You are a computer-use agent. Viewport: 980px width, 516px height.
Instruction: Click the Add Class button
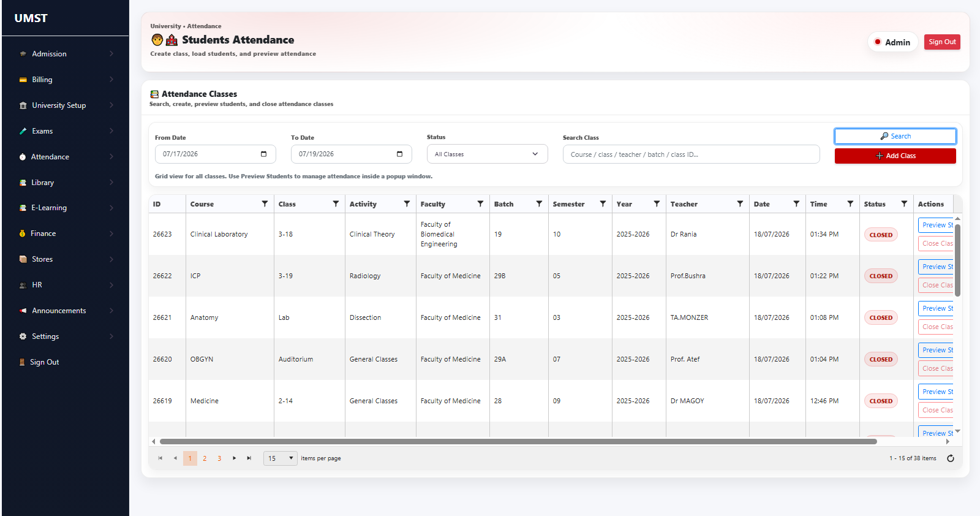pyautogui.click(x=895, y=156)
